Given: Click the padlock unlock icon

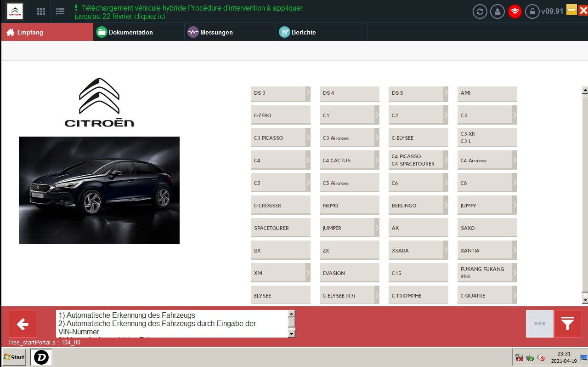Looking at the screenshot, I should 532,11.
